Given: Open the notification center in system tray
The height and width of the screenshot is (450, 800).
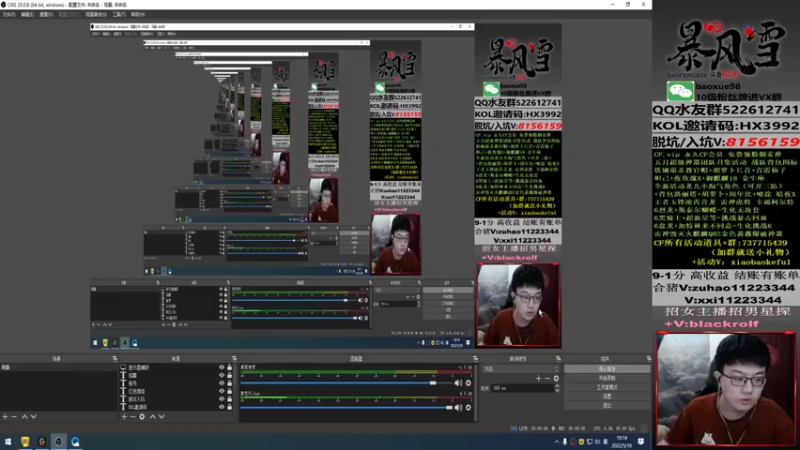Looking at the screenshot, I should [641, 442].
